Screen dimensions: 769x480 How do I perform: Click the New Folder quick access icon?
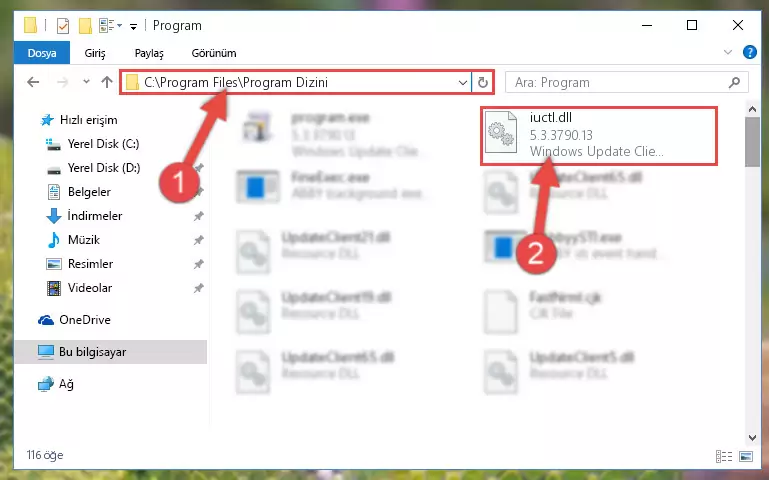point(85,25)
